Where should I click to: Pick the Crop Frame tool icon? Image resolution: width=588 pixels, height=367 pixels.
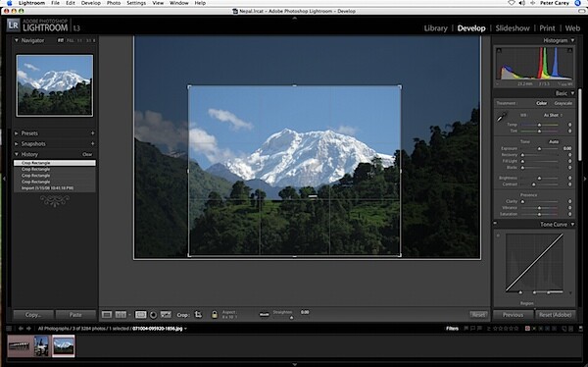[198, 314]
